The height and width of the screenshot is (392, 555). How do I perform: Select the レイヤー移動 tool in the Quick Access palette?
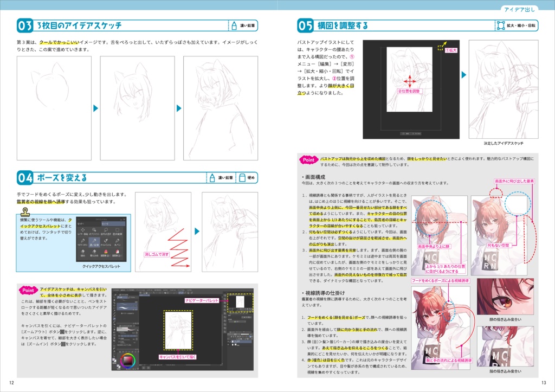82,231
